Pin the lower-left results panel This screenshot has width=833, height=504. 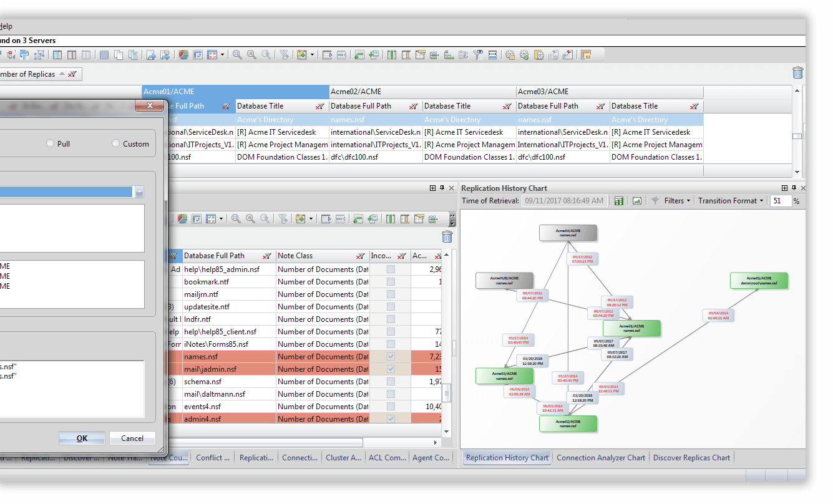(442, 188)
